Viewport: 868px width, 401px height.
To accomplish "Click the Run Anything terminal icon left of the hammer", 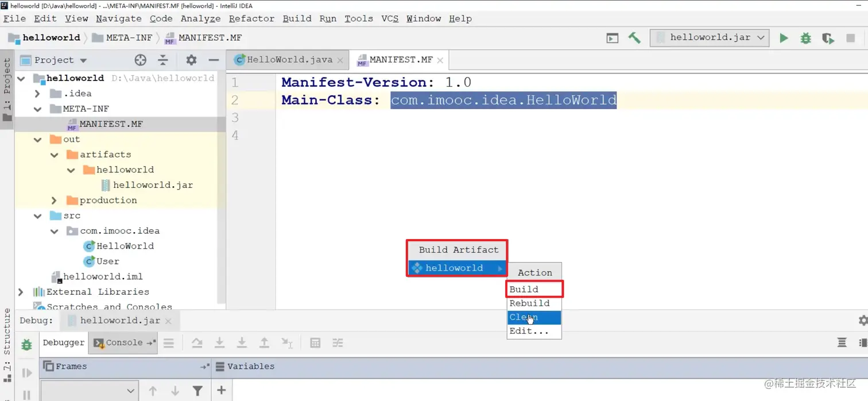I will 613,38.
